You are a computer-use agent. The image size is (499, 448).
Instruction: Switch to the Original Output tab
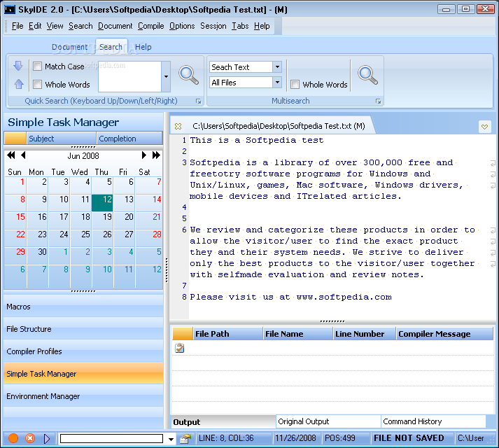(x=328, y=421)
